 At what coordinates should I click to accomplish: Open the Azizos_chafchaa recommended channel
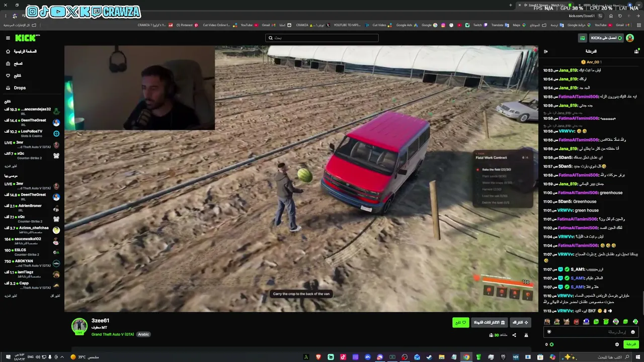pyautogui.click(x=32, y=230)
